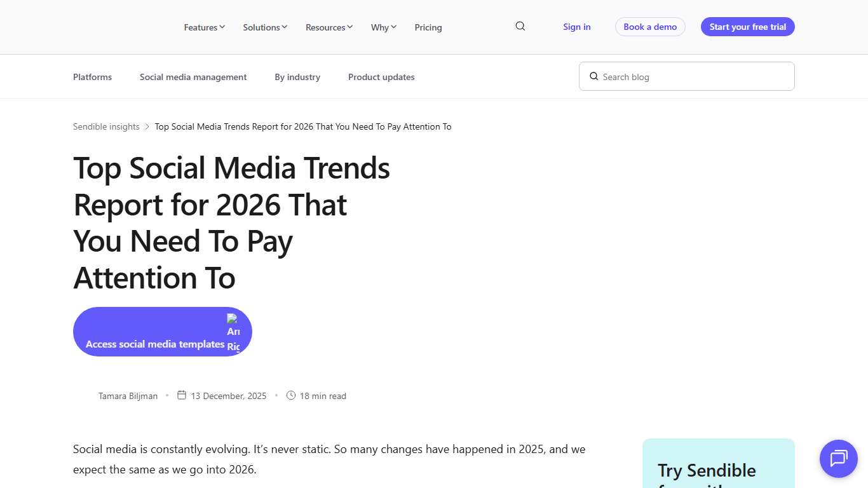Open the Social media management section
The width and height of the screenshot is (868, 488).
(193, 77)
